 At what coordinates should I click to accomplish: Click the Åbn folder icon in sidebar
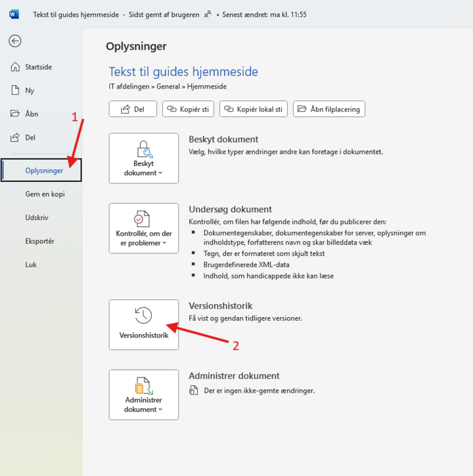[15, 114]
